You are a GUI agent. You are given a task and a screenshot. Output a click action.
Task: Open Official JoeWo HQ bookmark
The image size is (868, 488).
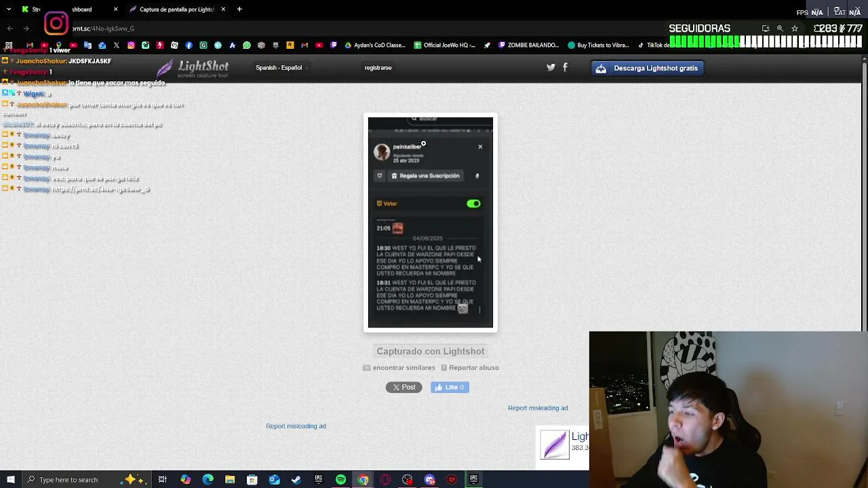coord(445,45)
